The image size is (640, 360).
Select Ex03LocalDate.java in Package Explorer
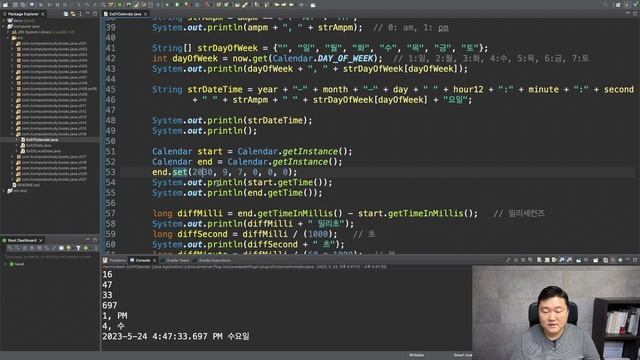[44, 151]
